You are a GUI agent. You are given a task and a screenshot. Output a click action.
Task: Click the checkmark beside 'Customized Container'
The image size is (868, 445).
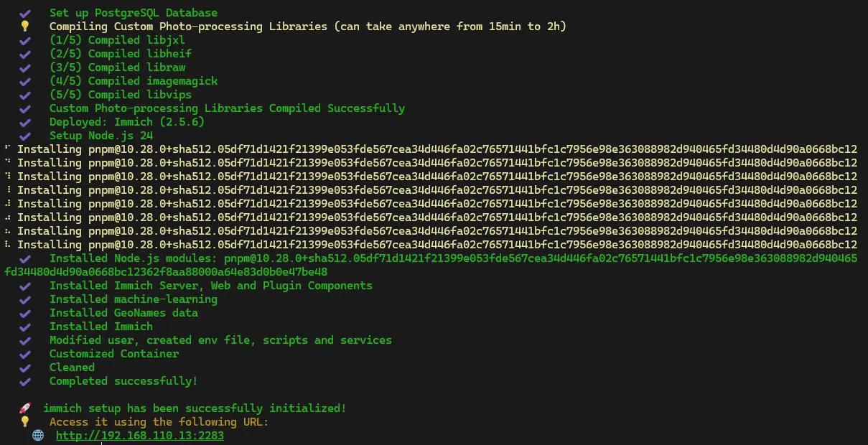click(x=25, y=354)
